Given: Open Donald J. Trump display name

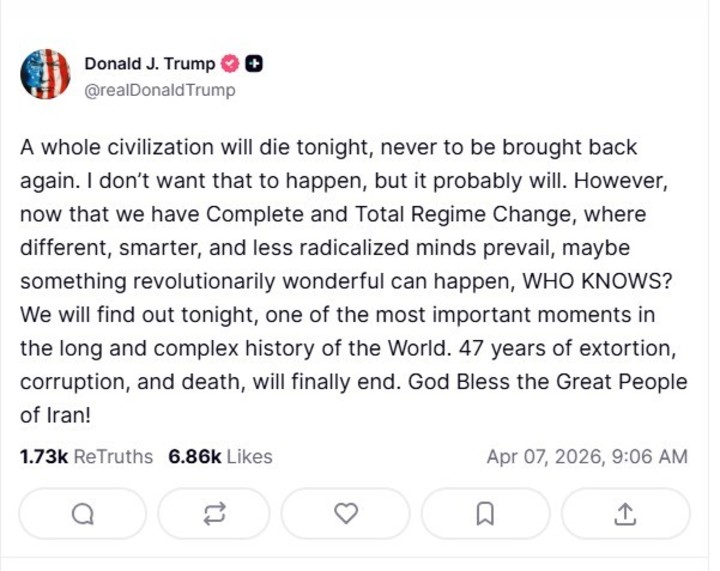Looking at the screenshot, I should pos(149,64).
